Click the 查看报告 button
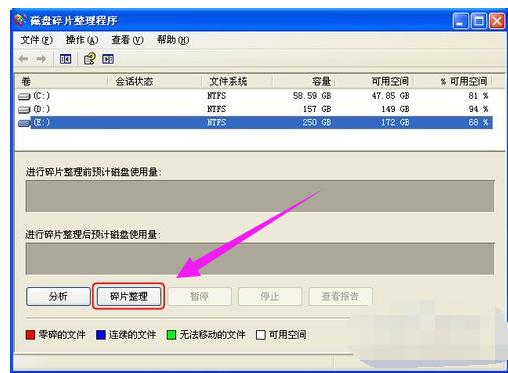Viewport: 508px width, 373px height. pos(340,296)
